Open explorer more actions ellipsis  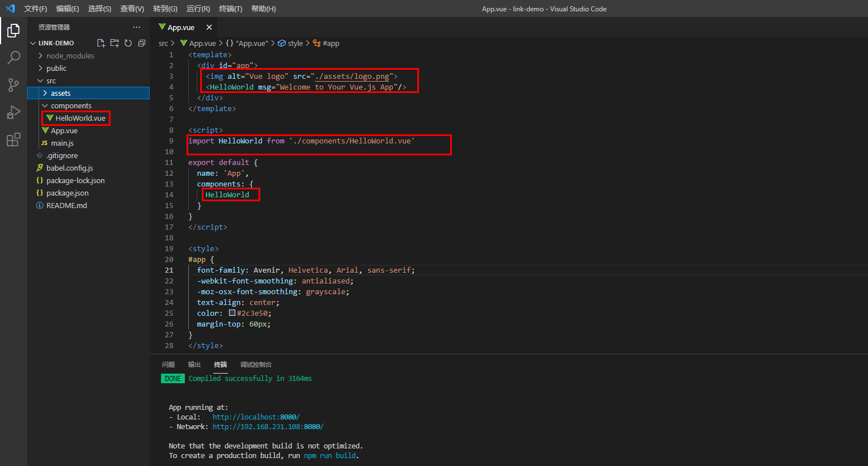136,27
